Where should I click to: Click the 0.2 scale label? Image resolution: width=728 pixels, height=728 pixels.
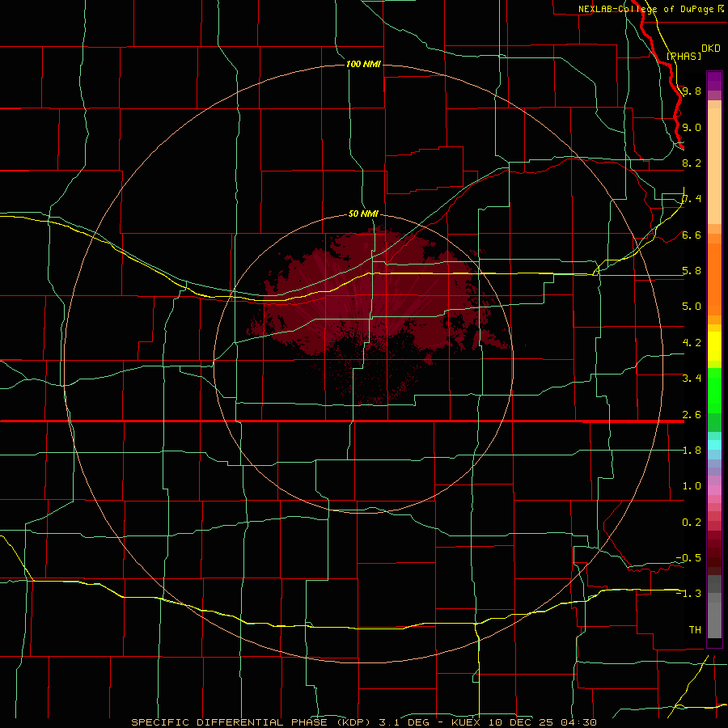coord(692,523)
